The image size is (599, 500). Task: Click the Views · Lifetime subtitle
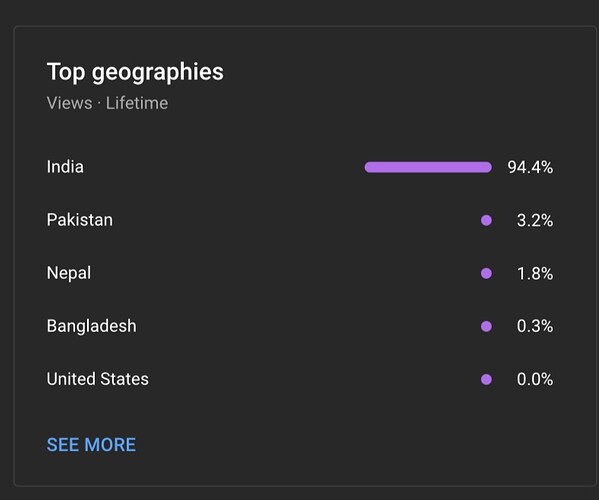(107, 103)
